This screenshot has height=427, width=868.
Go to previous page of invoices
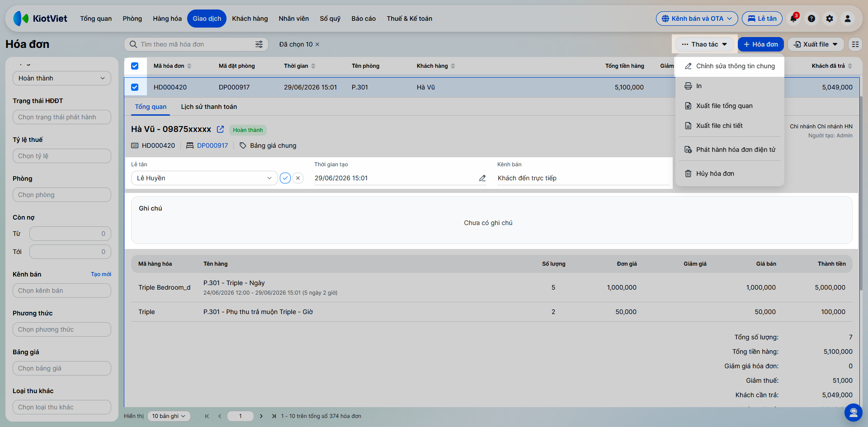220,416
